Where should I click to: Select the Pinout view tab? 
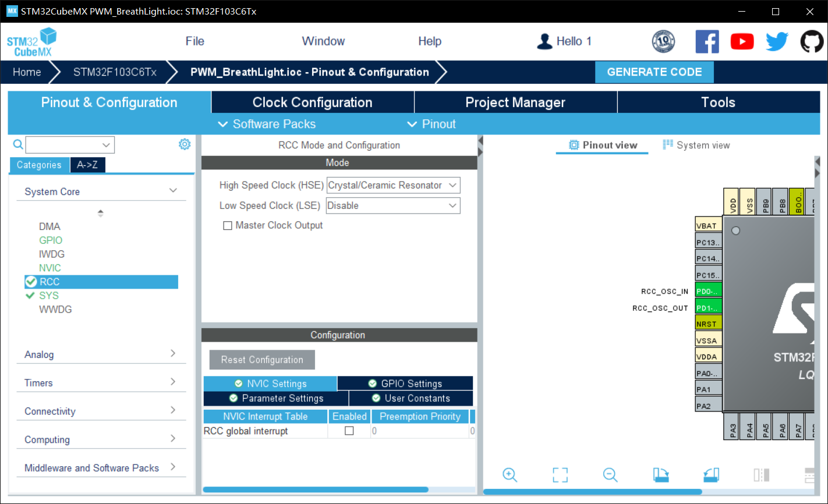point(603,145)
